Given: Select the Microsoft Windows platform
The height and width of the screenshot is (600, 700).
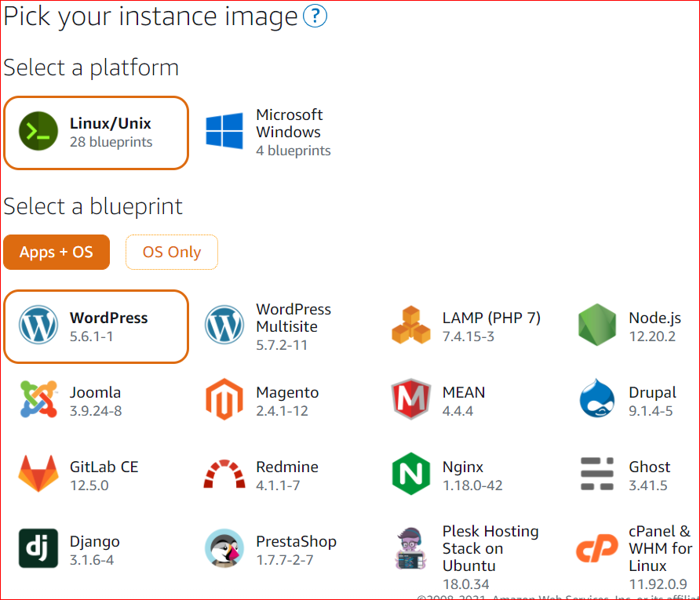Looking at the screenshot, I should click(x=269, y=132).
